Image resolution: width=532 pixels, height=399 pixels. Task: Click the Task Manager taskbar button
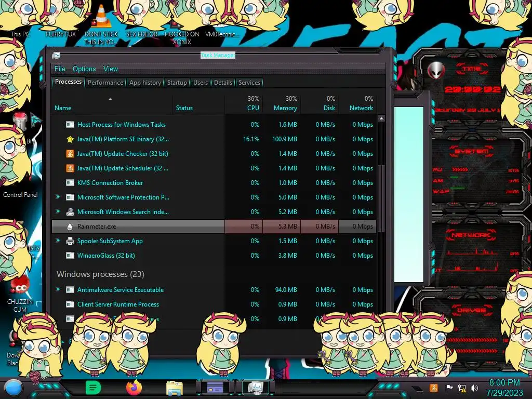pyautogui.click(x=255, y=388)
